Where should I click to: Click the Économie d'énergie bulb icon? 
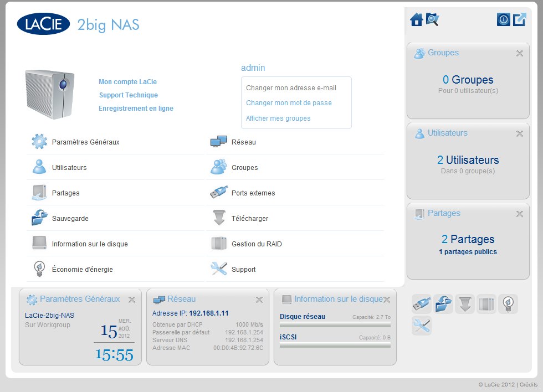pos(39,269)
